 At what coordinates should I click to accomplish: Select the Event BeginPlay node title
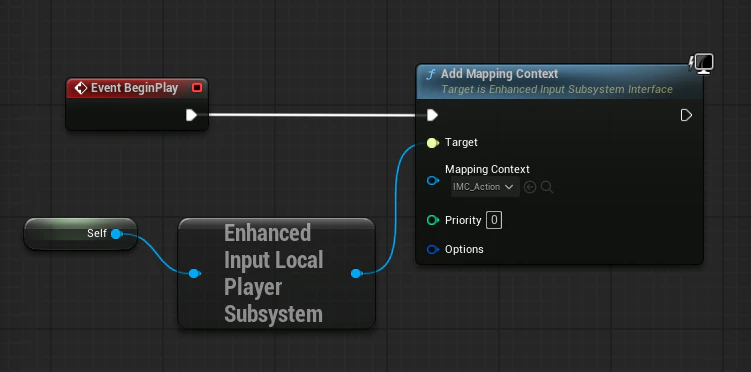pyautogui.click(x=134, y=88)
